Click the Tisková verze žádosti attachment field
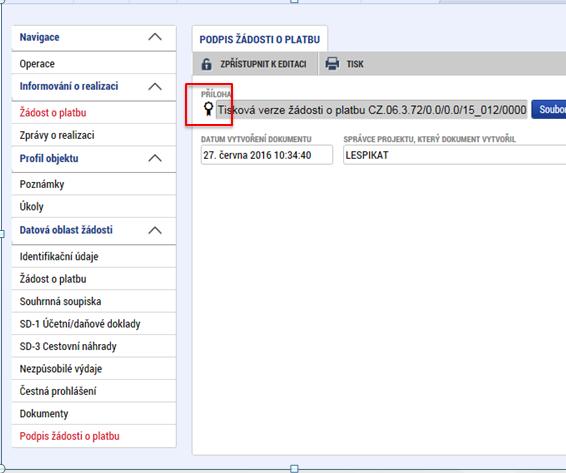Image resolution: width=566 pixels, height=473 pixels. point(372,109)
